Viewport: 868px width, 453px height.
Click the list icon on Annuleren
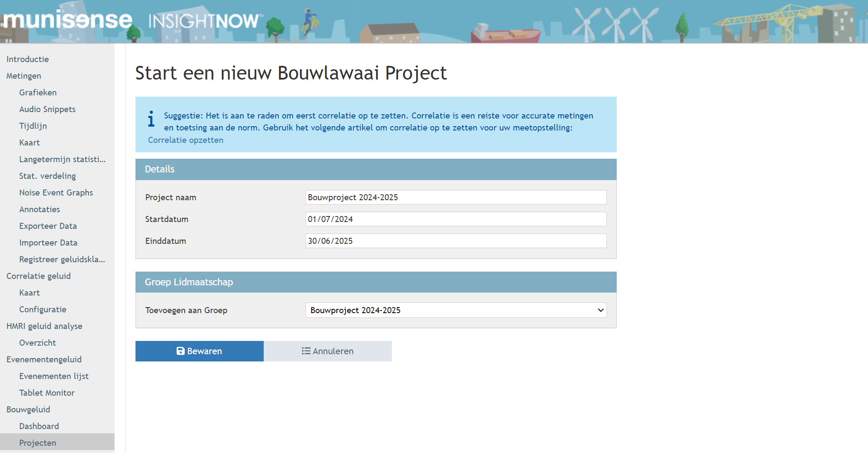pyautogui.click(x=306, y=351)
